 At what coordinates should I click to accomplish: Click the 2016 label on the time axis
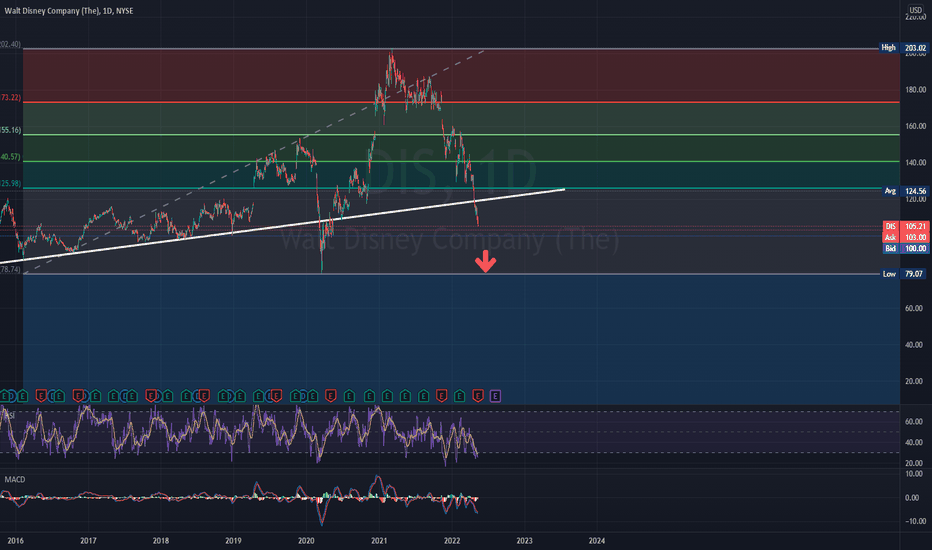(15, 540)
